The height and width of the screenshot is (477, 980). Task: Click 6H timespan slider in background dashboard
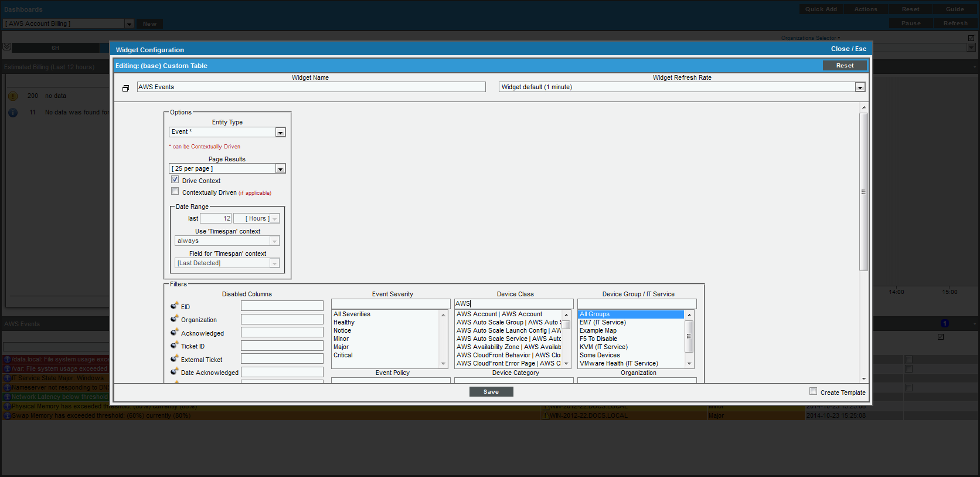point(55,48)
